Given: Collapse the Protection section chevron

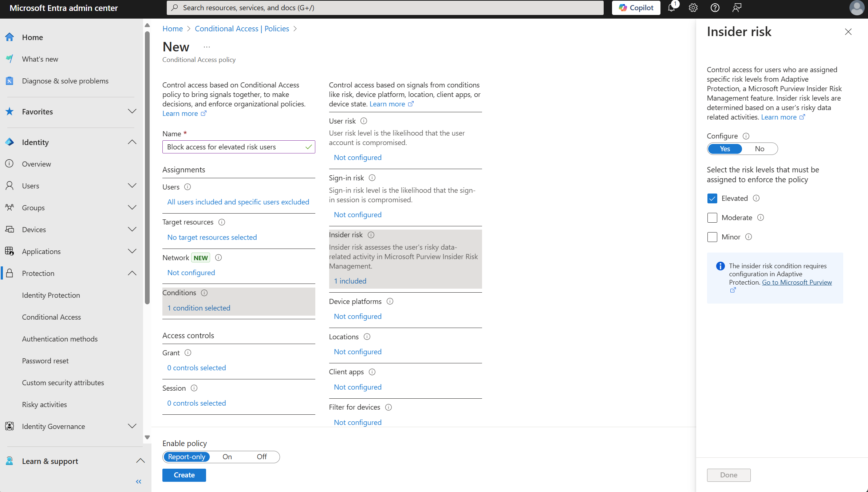Looking at the screenshot, I should (x=132, y=273).
